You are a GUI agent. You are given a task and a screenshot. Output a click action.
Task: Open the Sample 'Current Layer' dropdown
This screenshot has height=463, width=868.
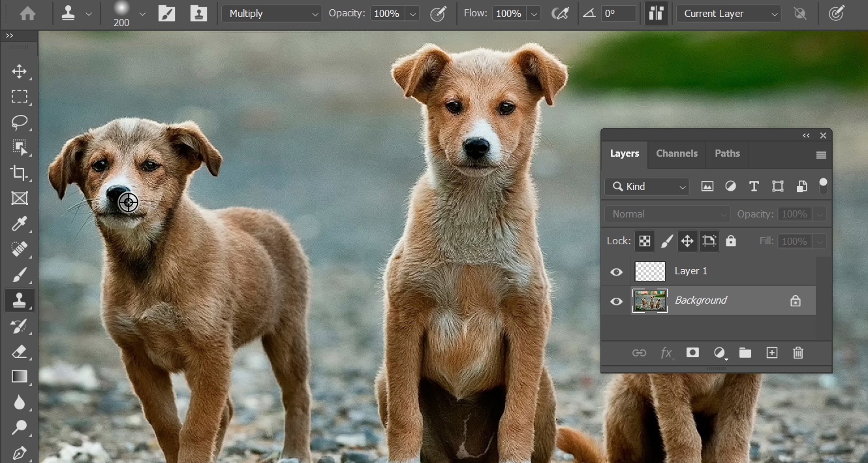[x=728, y=13]
